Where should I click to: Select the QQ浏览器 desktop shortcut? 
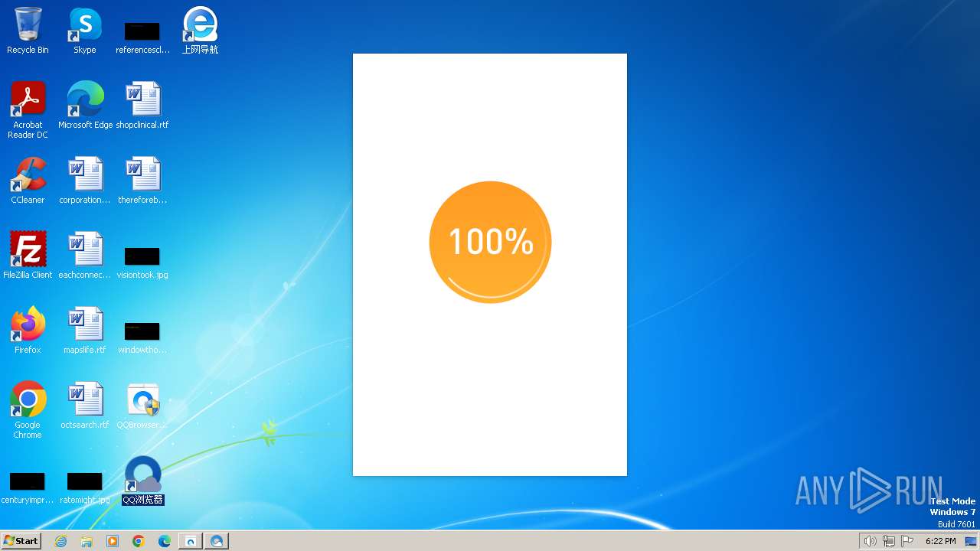coord(143,481)
